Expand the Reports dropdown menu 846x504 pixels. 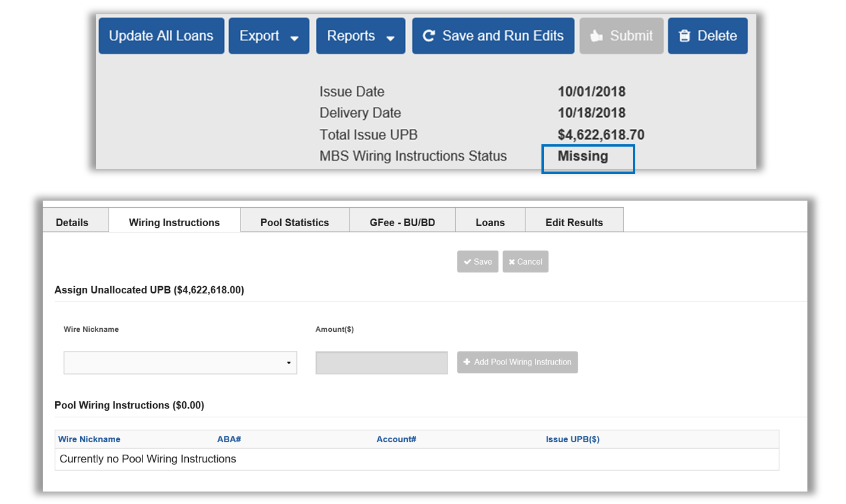[x=360, y=36]
